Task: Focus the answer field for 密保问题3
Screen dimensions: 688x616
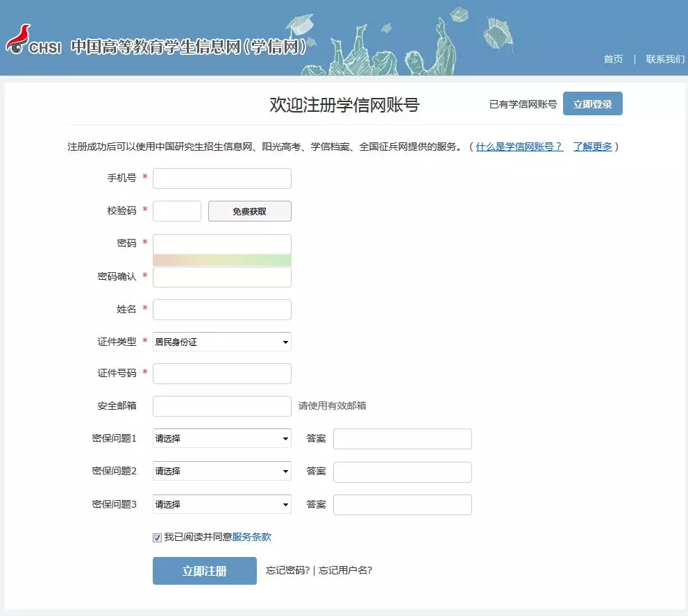Action: pyautogui.click(x=403, y=505)
